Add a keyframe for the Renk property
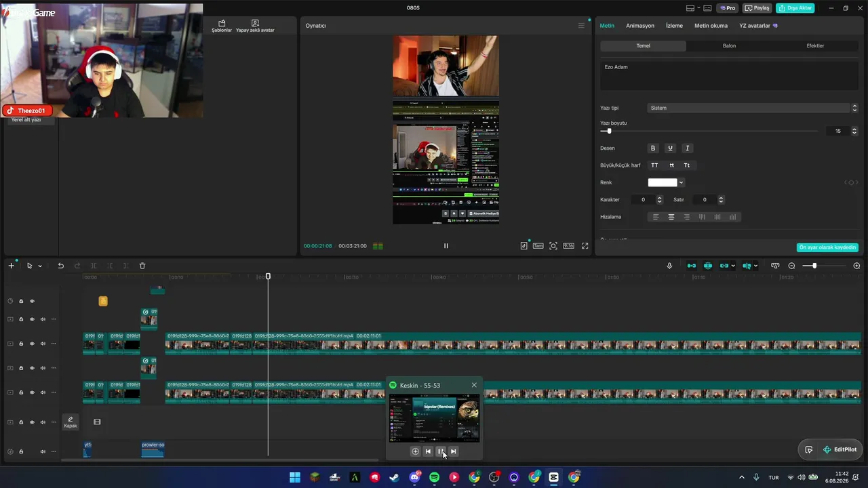This screenshot has height=488, width=868. click(851, 182)
